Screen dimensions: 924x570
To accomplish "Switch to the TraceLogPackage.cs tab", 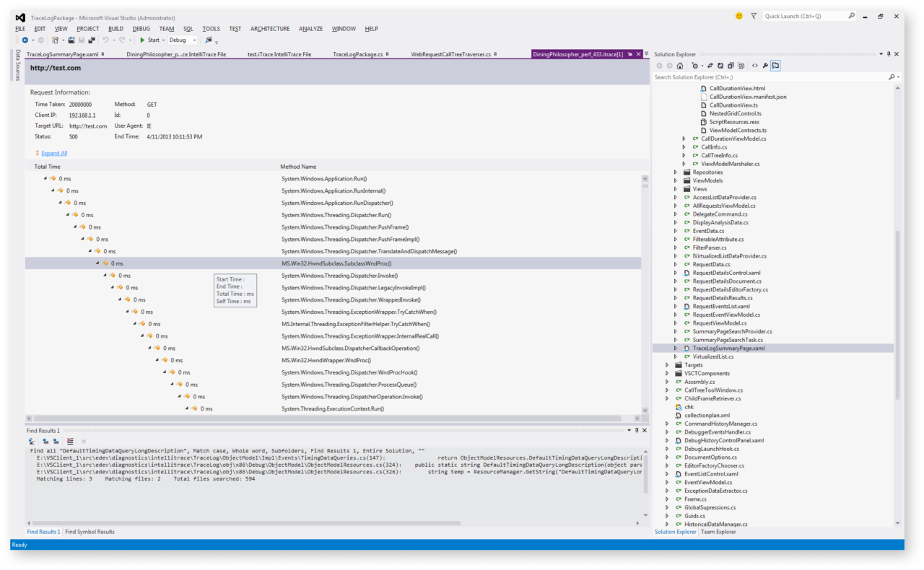I will (x=358, y=53).
